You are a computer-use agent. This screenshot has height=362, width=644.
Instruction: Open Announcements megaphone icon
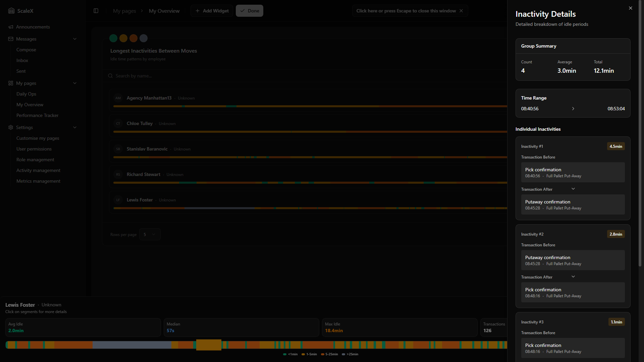click(11, 27)
